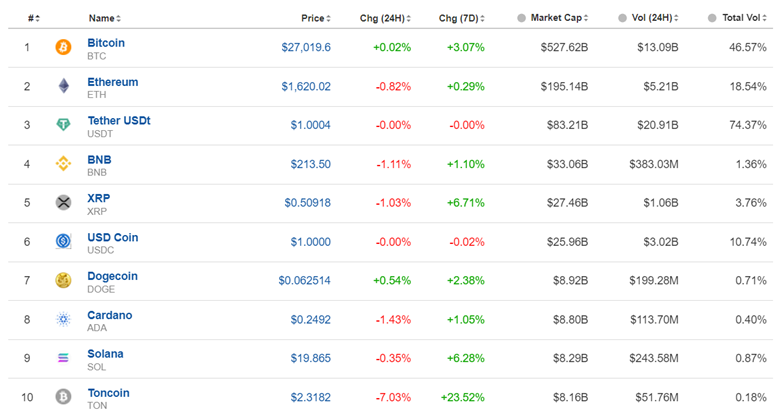Open the Toncoin link

(108, 393)
